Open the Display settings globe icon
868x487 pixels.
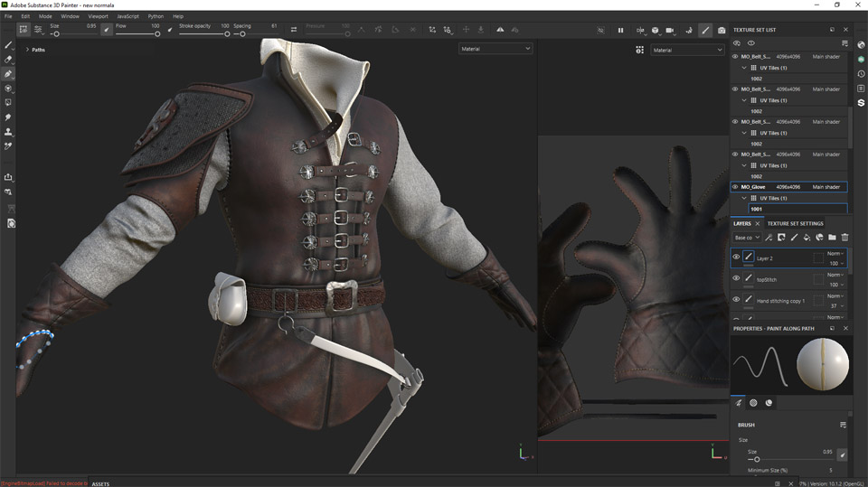click(861, 45)
